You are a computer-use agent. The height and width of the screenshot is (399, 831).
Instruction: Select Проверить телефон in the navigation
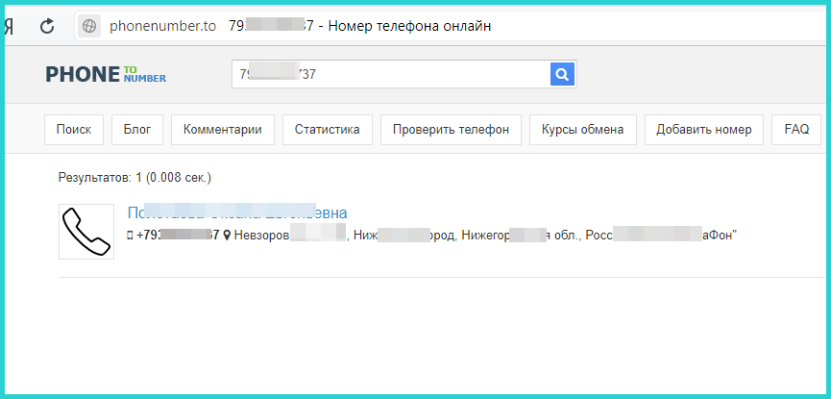[x=451, y=129]
